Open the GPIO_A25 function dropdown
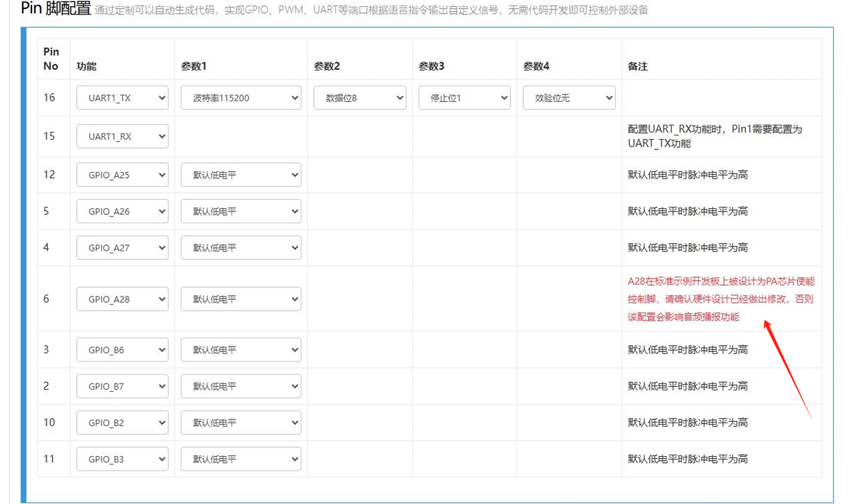The height and width of the screenshot is (504, 859). (123, 175)
